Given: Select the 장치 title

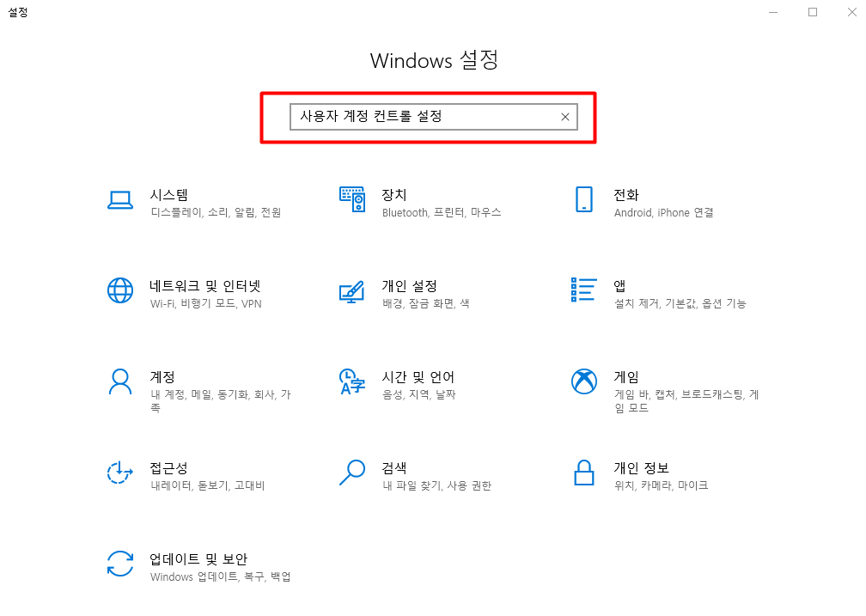Looking at the screenshot, I should point(394,194).
